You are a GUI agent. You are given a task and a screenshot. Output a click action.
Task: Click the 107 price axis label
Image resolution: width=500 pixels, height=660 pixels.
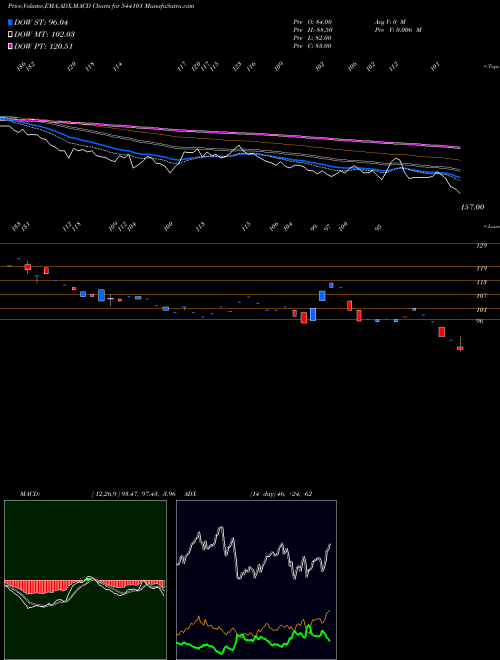[x=482, y=296]
